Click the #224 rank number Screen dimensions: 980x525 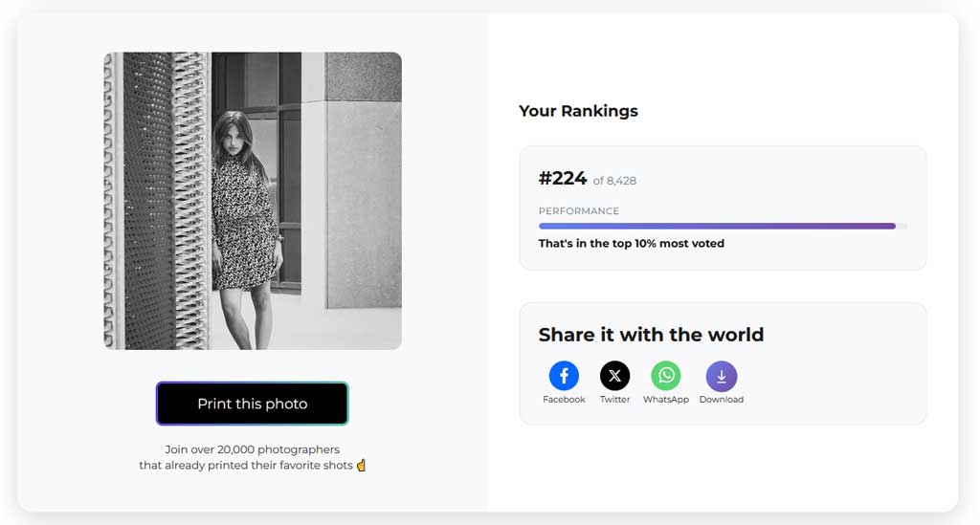tap(563, 179)
